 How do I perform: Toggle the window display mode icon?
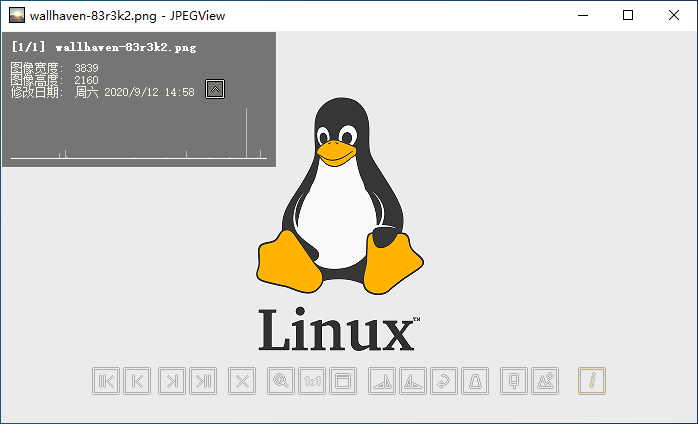(x=343, y=381)
